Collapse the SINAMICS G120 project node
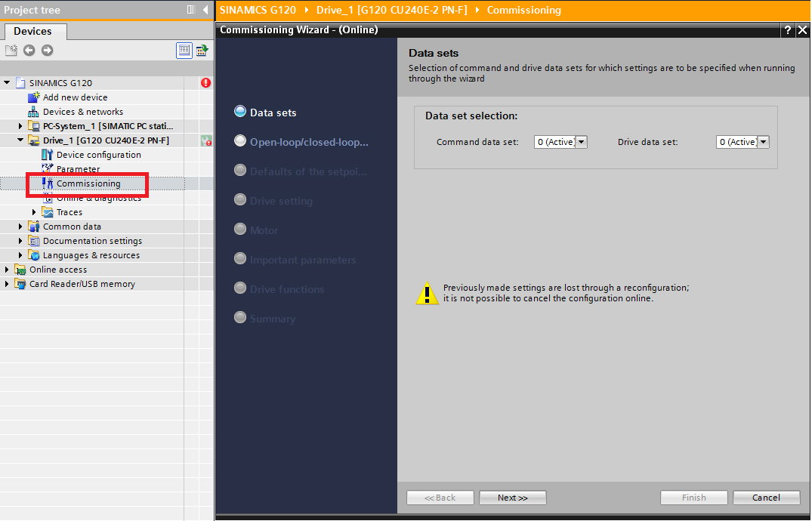This screenshot has height=521, width=812. tap(7, 82)
